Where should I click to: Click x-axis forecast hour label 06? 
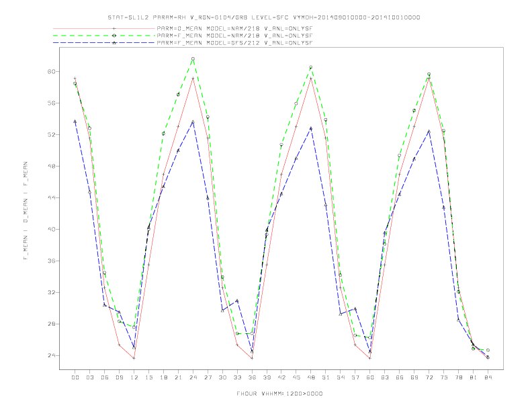click(x=105, y=377)
